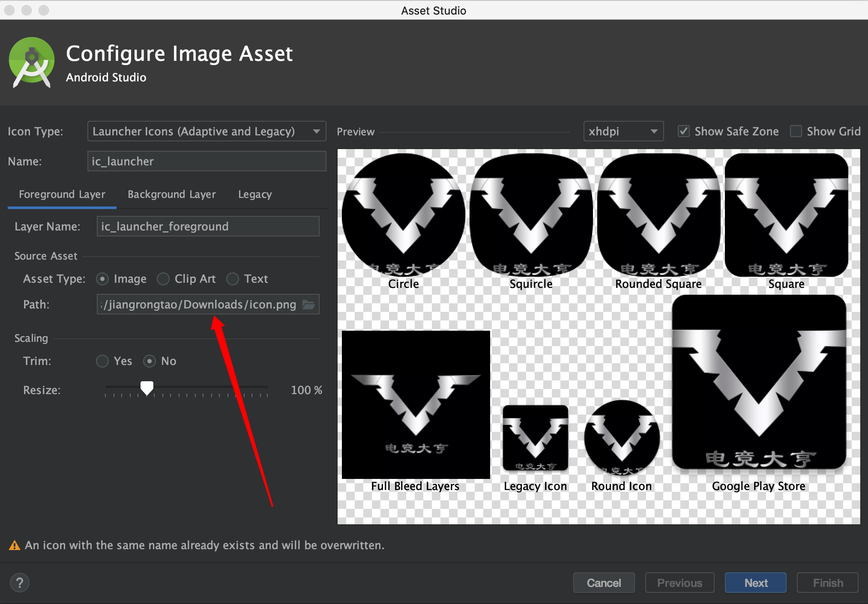Click the Resize slider handle
The height and width of the screenshot is (604, 868).
147,388
